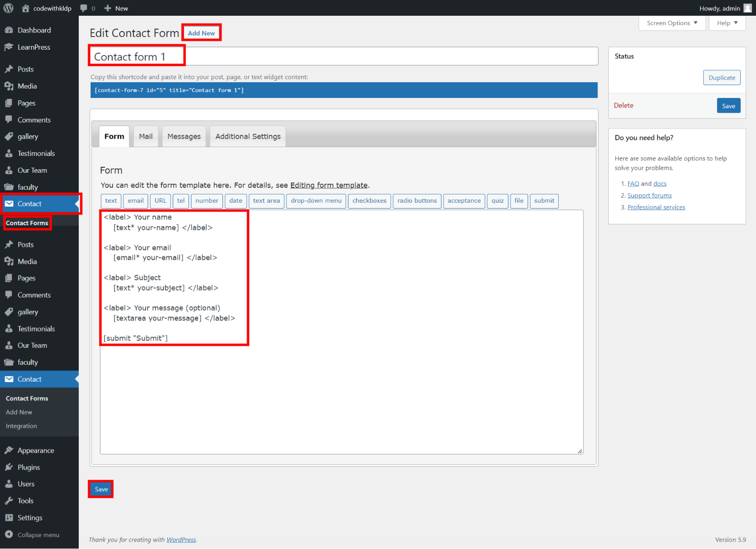The height and width of the screenshot is (549, 756).
Task: Open the Dashboard icon in sidebar
Action: pos(9,30)
